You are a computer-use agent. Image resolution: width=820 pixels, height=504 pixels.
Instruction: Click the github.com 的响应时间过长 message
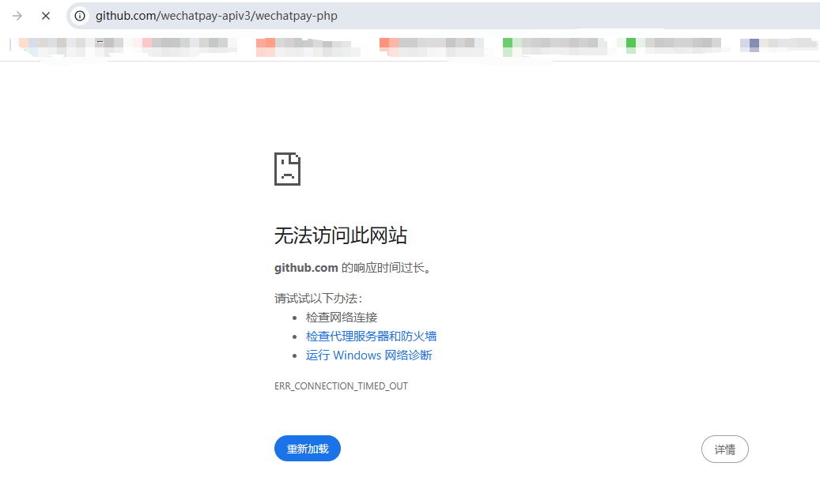[x=353, y=268]
